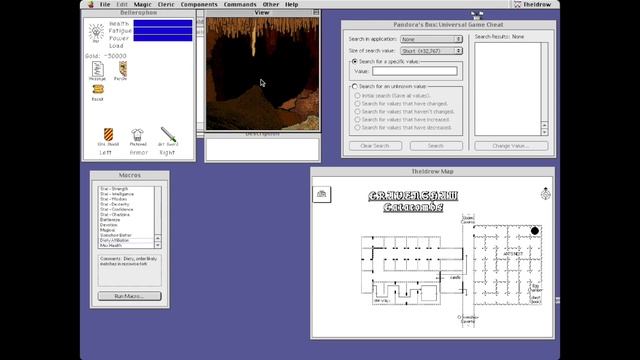Open the File menu
640x360 pixels.
105,4
